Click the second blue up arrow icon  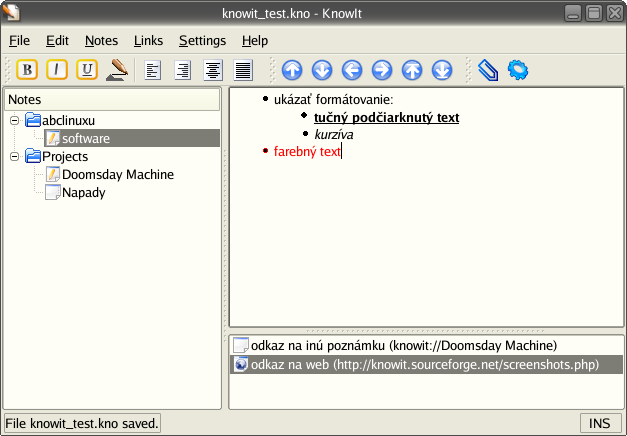pos(412,70)
